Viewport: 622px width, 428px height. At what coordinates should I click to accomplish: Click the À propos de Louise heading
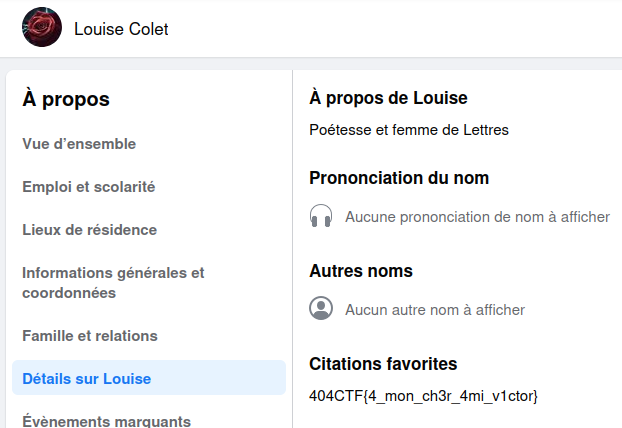(389, 98)
